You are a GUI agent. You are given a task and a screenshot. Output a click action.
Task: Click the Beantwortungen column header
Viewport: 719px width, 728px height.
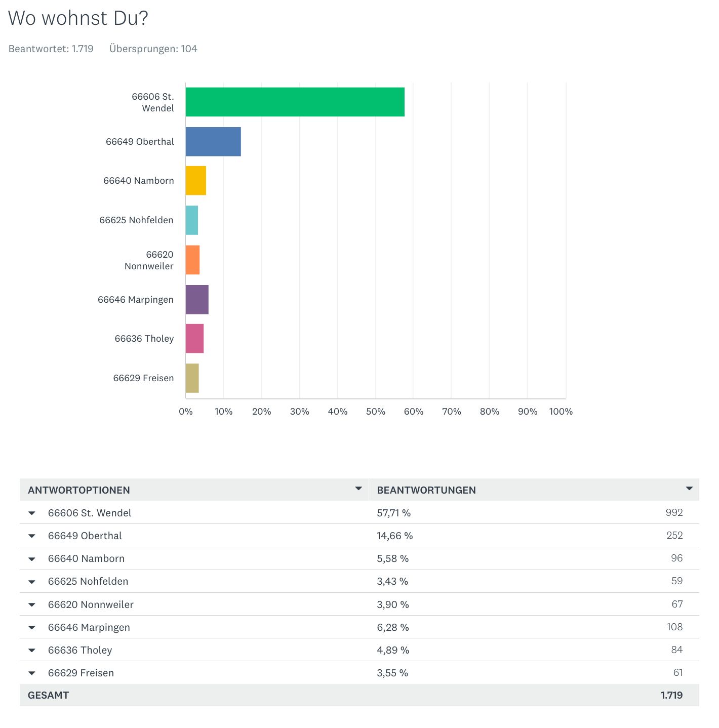tap(426, 490)
